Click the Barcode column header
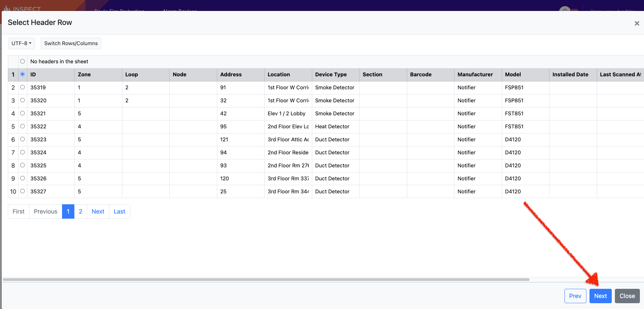This screenshot has height=309, width=644. (430, 75)
